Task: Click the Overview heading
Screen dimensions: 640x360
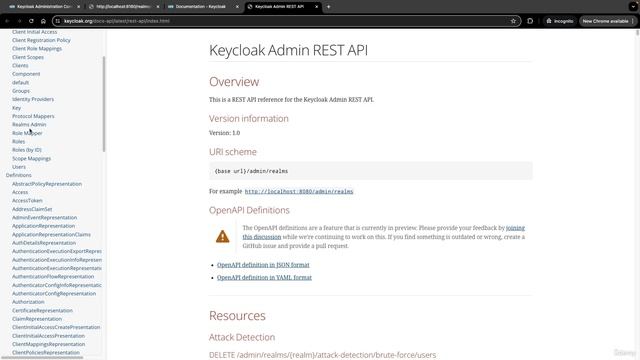Action: click(x=234, y=82)
